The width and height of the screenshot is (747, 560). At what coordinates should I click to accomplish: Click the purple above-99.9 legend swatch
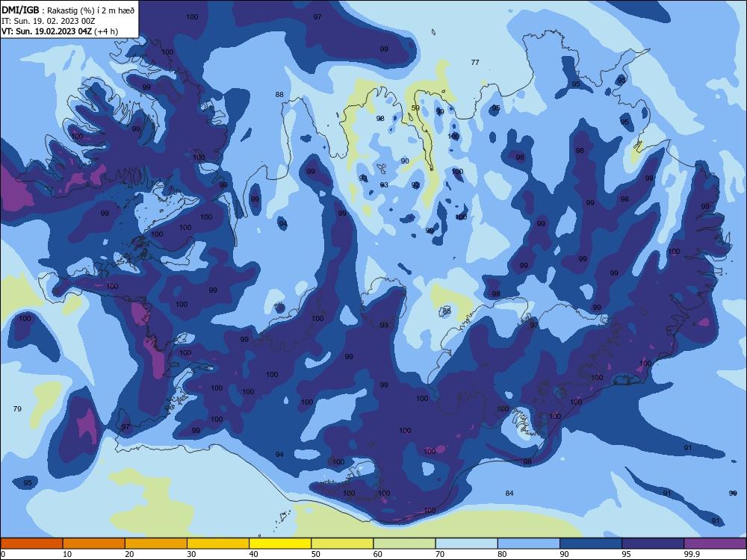click(715, 544)
